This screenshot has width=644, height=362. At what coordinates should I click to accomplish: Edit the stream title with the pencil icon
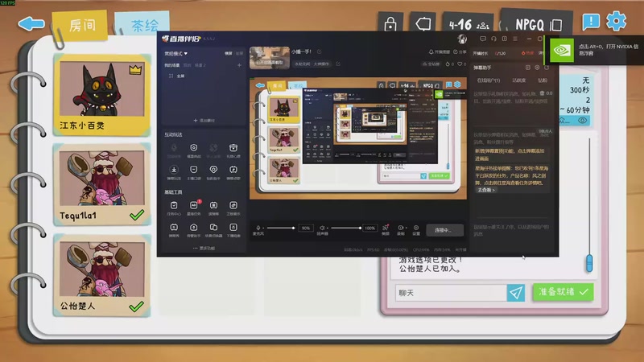pos(319,51)
